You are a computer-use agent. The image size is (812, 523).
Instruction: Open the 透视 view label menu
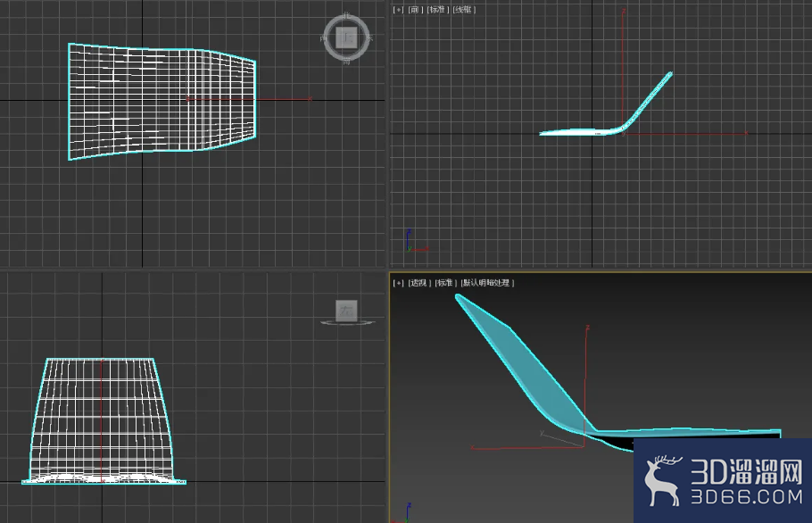click(x=419, y=283)
